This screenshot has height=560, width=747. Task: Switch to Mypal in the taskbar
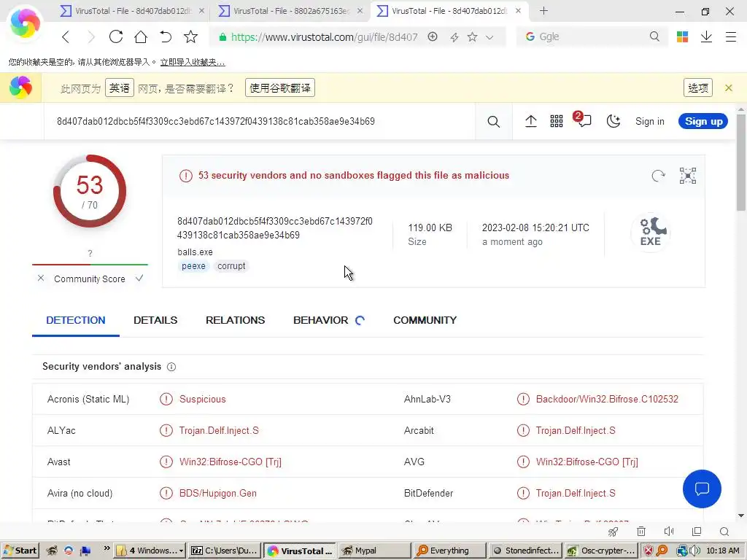(374, 551)
